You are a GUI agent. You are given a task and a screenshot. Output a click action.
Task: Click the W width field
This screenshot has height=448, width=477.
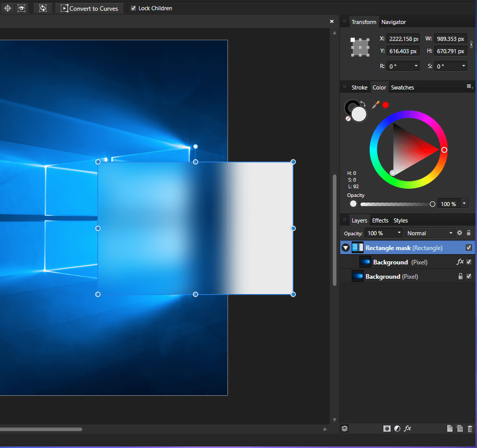click(x=450, y=39)
